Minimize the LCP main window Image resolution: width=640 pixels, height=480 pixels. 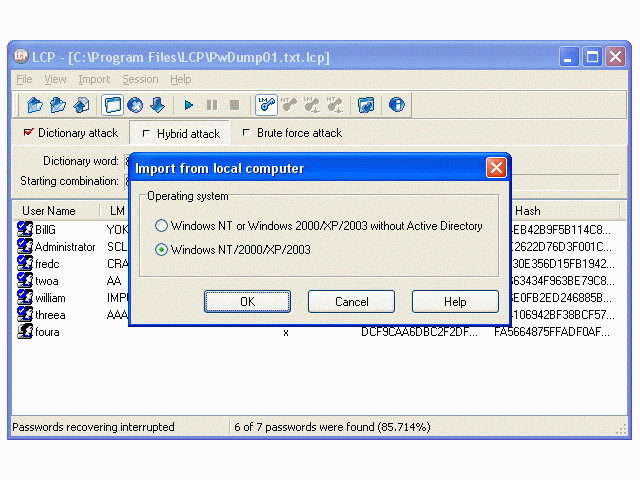pos(569,57)
